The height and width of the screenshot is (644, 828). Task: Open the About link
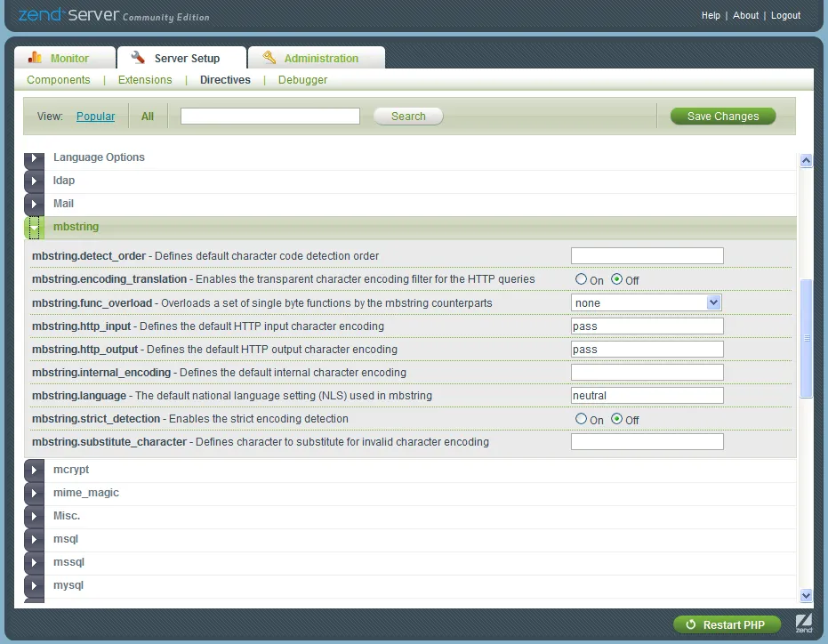(x=745, y=15)
